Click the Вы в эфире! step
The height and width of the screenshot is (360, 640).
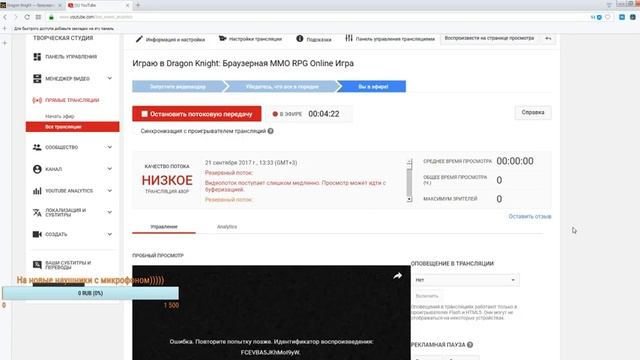pyautogui.click(x=372, y=87)
